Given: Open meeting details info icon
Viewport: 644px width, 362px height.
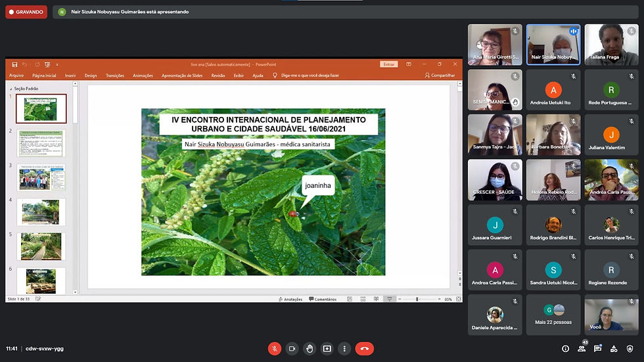Looking at the screenshot, I should coord(566,348).
